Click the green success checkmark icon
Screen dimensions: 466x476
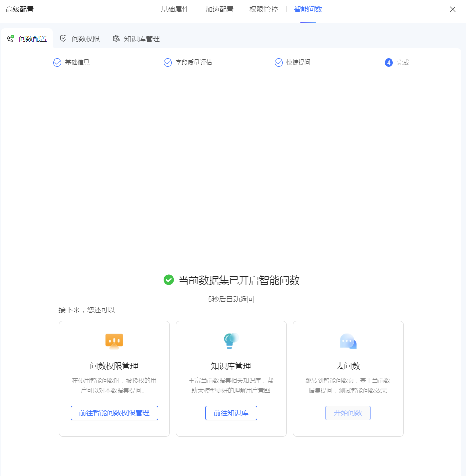pyautogui.click(x=169, y=280)
